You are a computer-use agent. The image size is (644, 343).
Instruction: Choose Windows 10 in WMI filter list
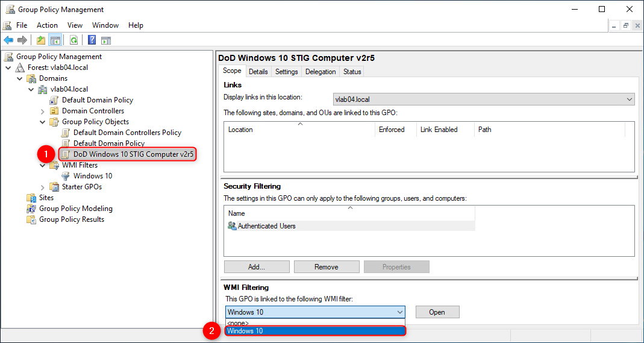click(x=314, y=331)
